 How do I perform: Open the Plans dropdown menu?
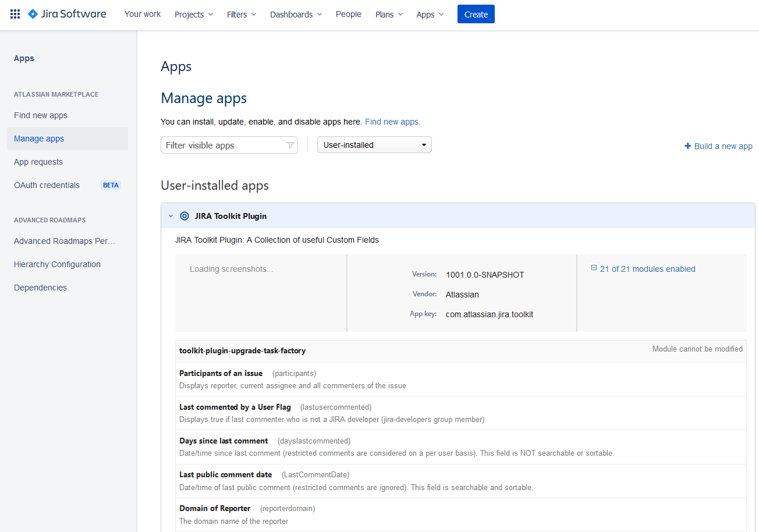pyautogui.click(x=389, y=15)
